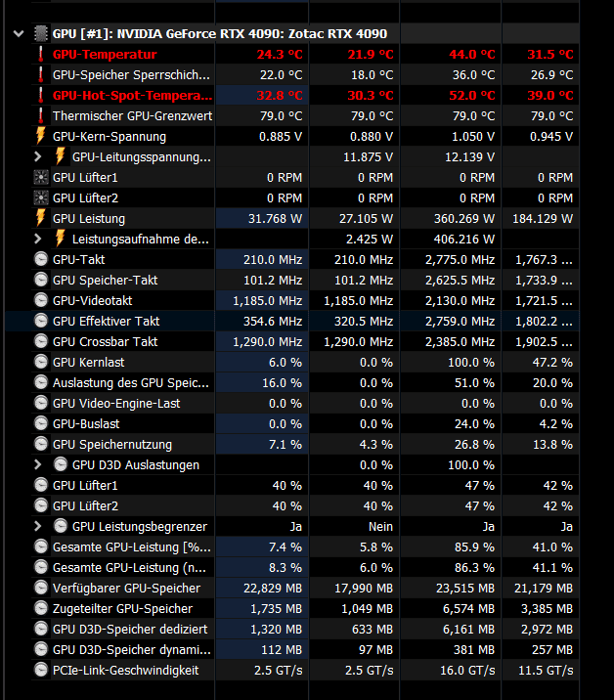Click lightning icon beside GPU-Kern-Spannung
This screenshot has height=700, width=614.
tap(41, 136)
